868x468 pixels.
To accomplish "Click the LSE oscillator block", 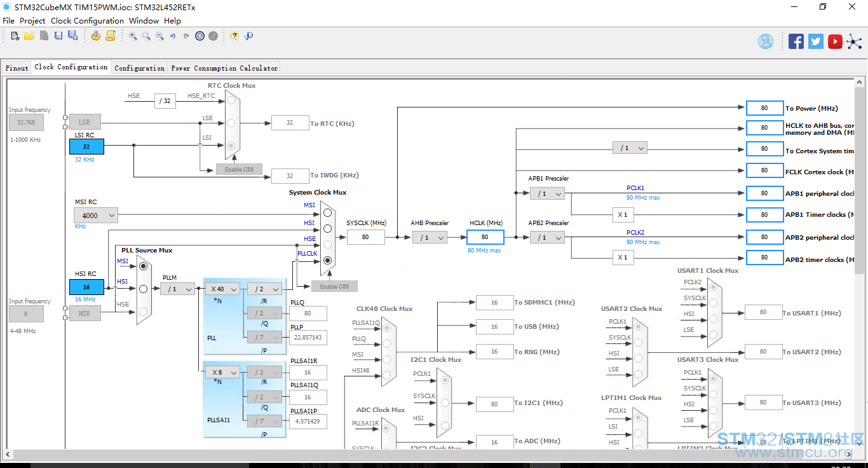I will [85, 122].
